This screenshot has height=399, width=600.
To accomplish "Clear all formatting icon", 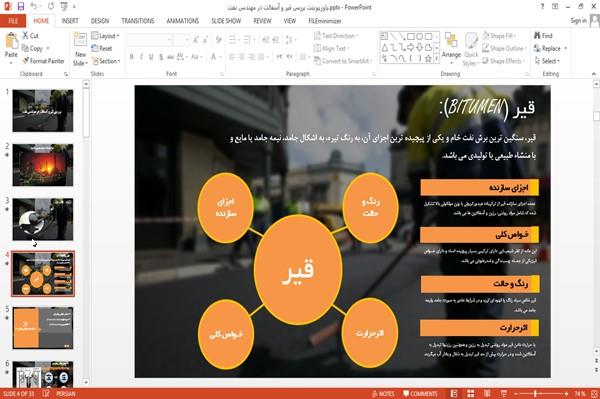I will (x=218, y=40).
